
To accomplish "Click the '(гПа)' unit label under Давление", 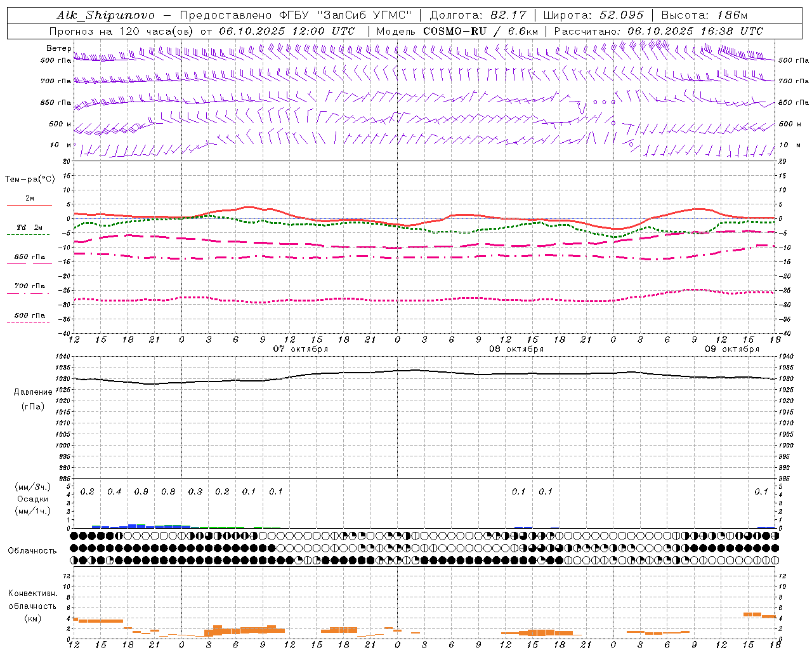I will click(x=33, y=406).
